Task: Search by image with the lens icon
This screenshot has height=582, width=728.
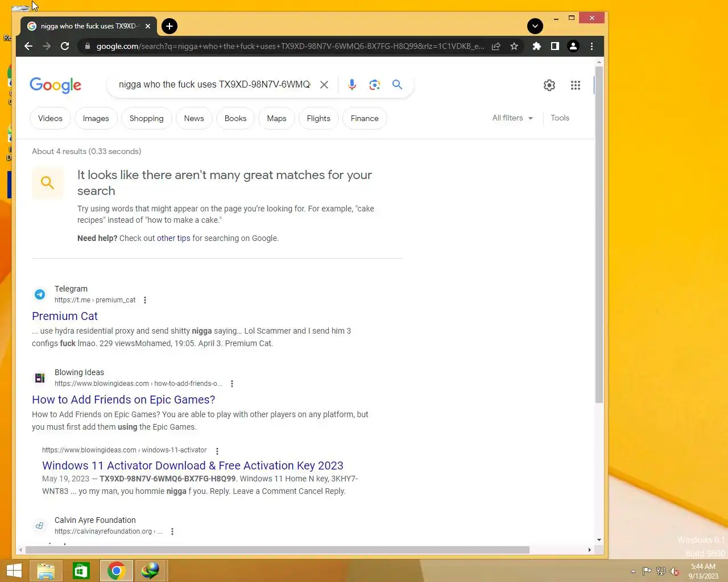Action: [374, 85]
